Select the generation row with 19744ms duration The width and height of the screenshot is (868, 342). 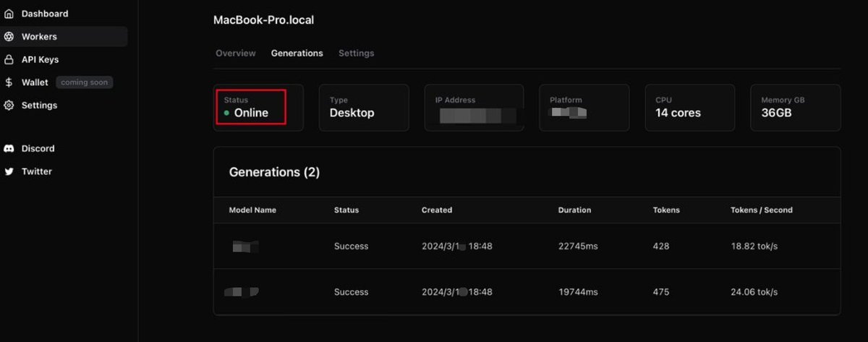click(x=527, y=292)
